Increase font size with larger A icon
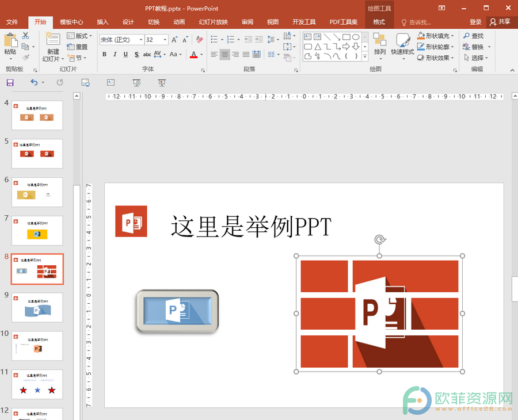This screenshot has height=420, width=518. point(174,40)
